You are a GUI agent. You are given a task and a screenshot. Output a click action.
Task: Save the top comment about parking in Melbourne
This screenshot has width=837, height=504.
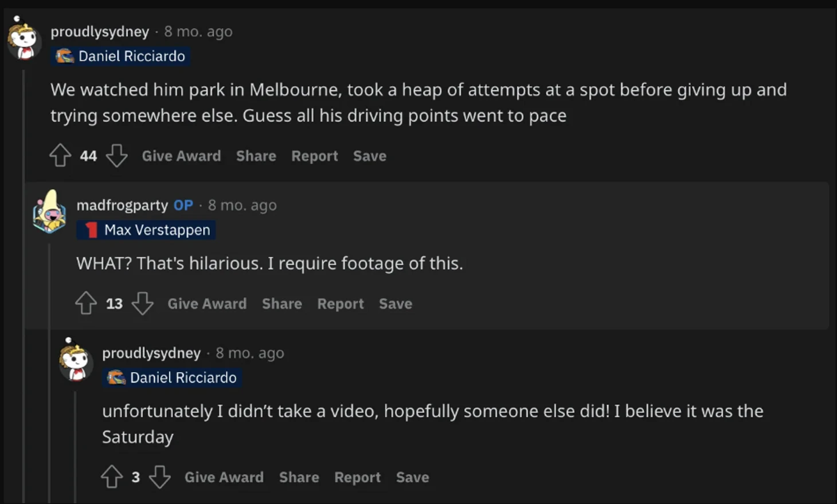(370, 156)
